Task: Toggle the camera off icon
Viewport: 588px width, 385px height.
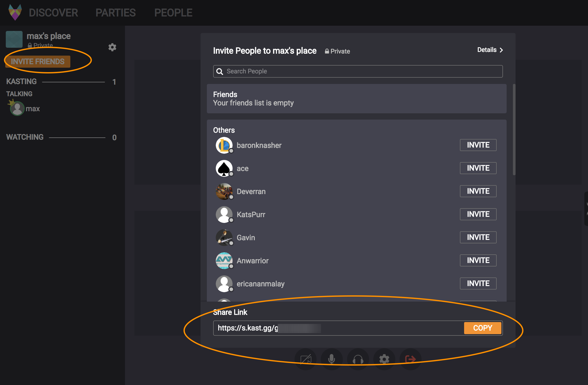Action: [x=306, y=359]
